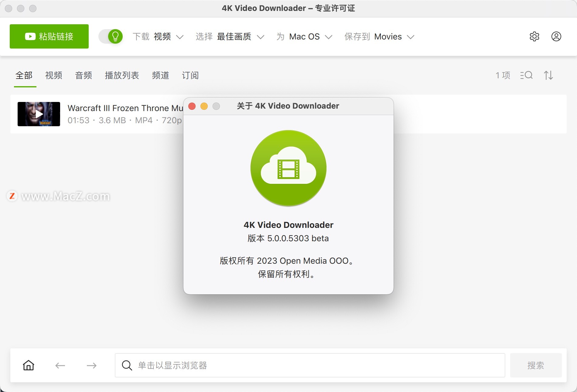Click the search filter list icon
Screen dimensions: 577x392
(x=526, y=76)
